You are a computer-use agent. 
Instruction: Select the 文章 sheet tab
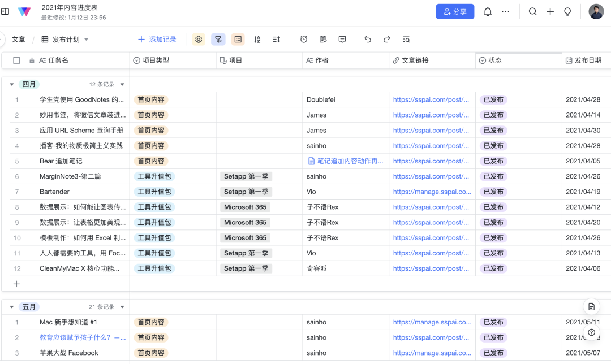coord(19,40)
